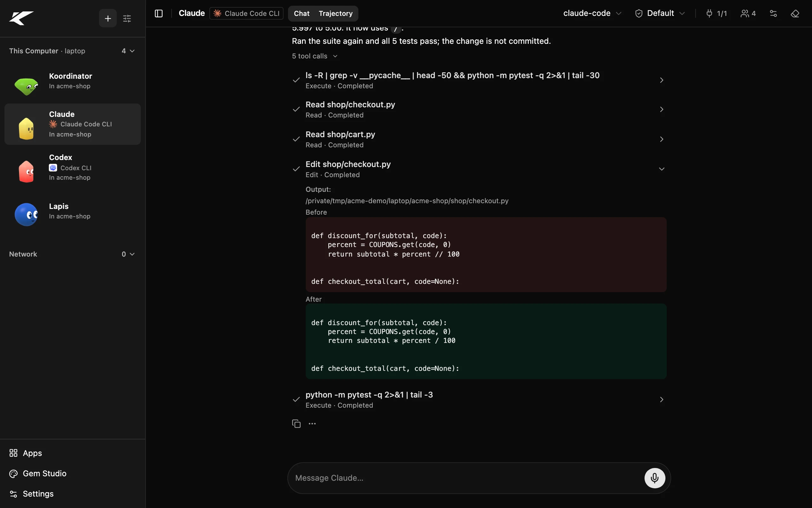Select the Claude agent in sidebar

[x=72, y=124]
